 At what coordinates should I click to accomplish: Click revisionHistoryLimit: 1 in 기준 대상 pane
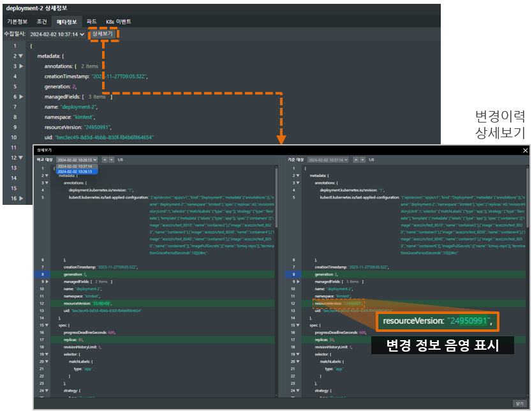334,347
